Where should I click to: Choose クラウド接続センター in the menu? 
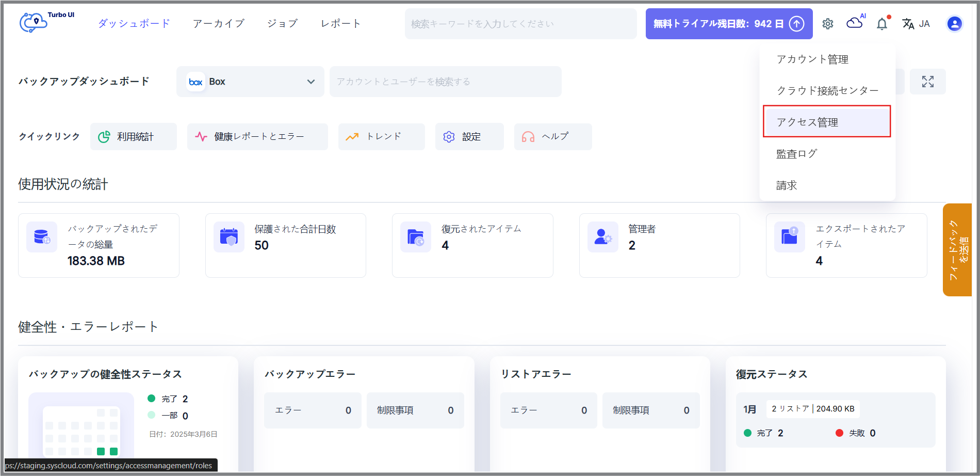827,91
